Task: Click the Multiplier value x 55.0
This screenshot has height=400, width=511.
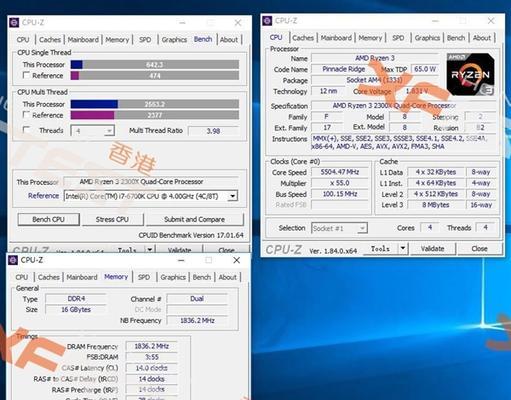Action: tap(340, 183)
